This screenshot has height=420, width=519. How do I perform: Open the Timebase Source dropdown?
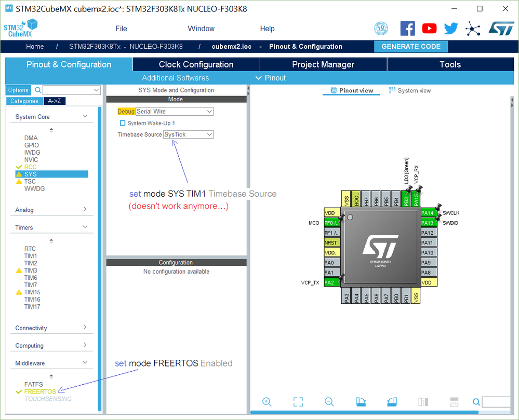(189, 134)
